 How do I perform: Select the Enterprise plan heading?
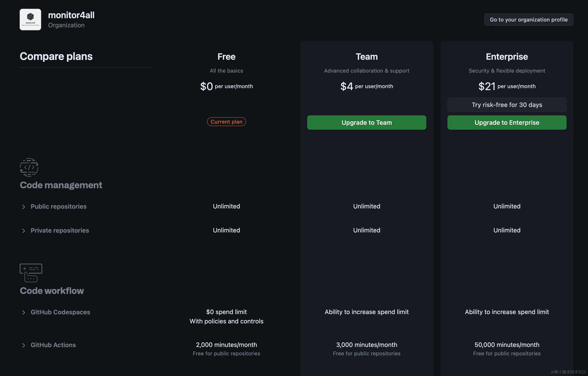507,57
